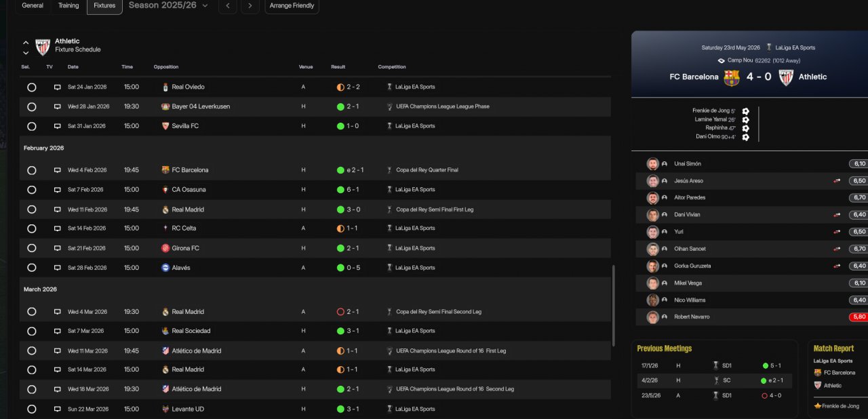Click the Arrange Friendly button
This screenshot has width=868, height=419.
292,5
